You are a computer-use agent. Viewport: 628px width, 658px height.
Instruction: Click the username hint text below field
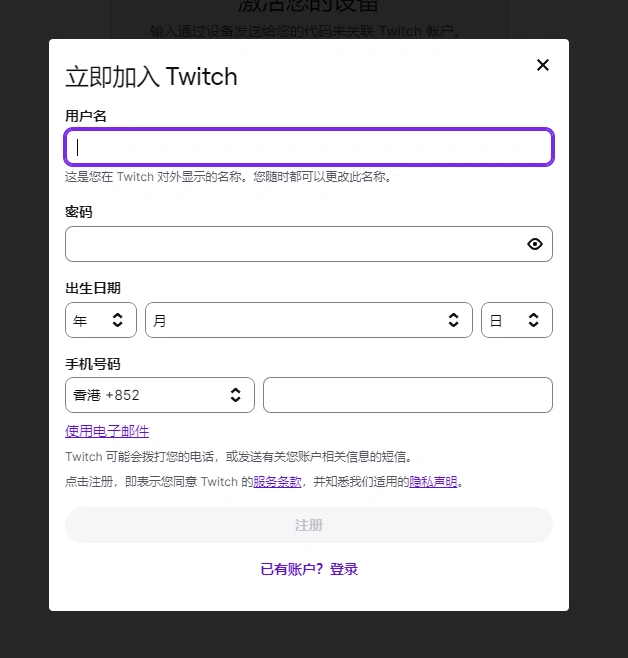229,177
